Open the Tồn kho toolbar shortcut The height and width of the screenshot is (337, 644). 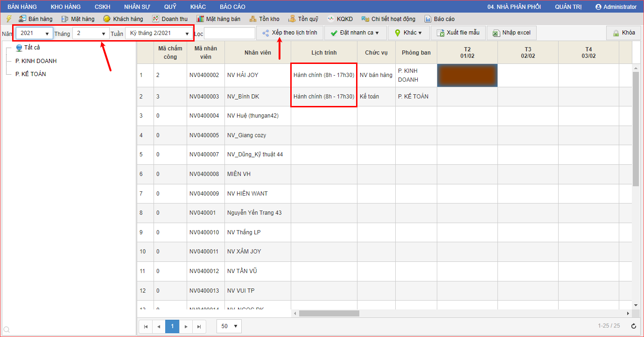click(264, 19)
